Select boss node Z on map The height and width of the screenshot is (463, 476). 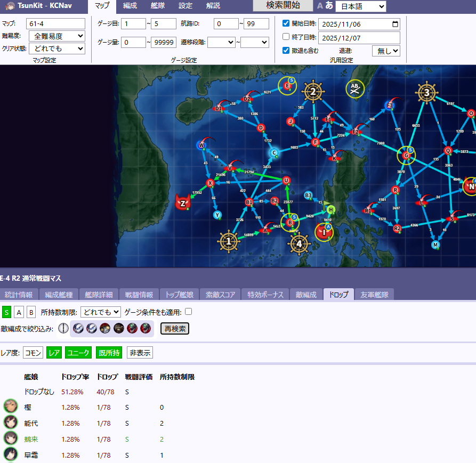(x=183, y=203)
